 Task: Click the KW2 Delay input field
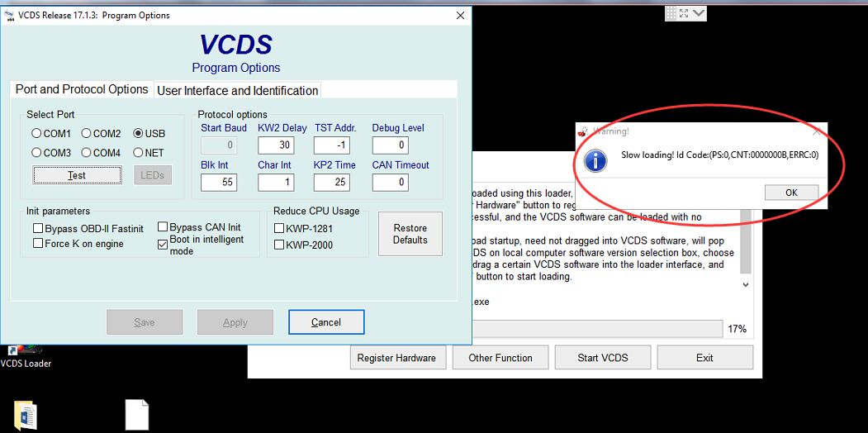[x=276, y=145]
